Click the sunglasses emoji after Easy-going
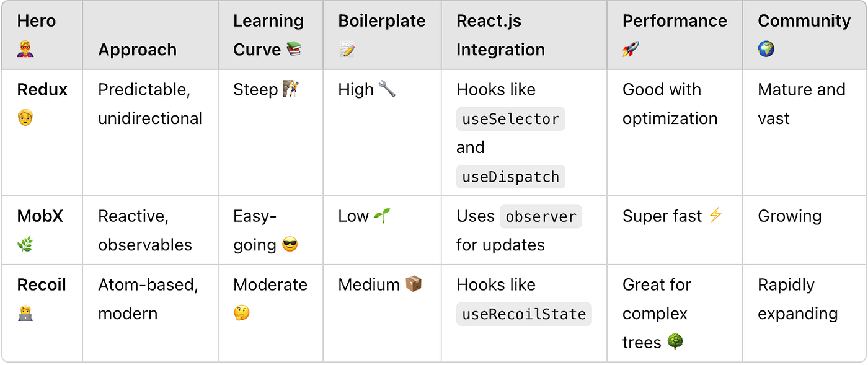 pyautogui.click(x=290, y=245)
